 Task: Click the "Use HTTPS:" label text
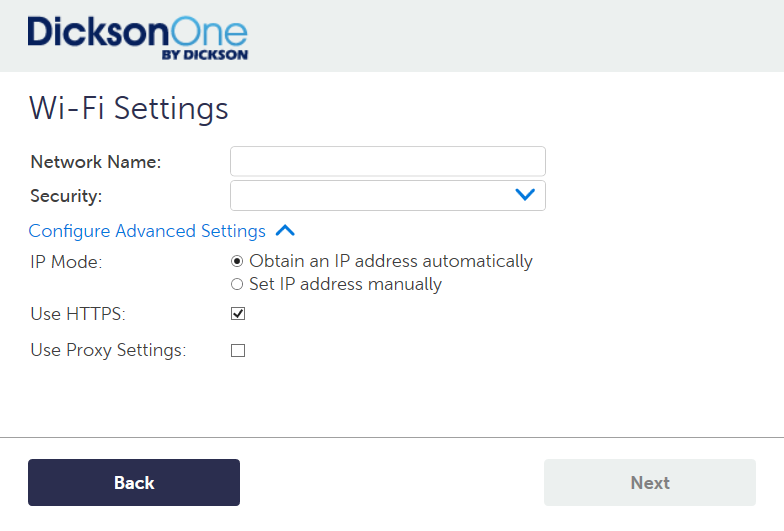[x=78, y=315]
